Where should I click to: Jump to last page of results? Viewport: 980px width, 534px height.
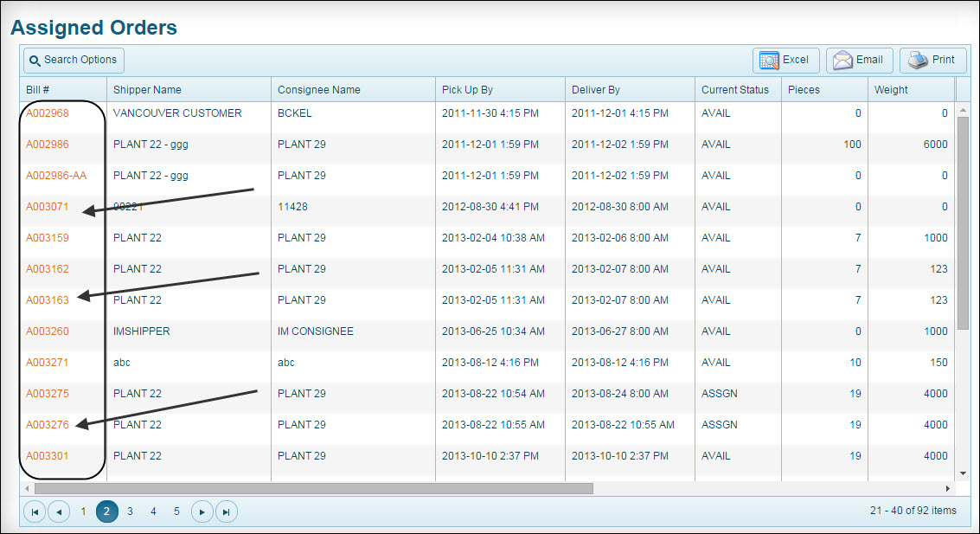click(227, 511)
